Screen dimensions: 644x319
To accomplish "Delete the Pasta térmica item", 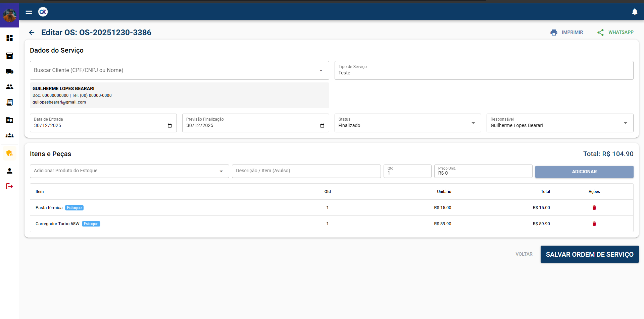I will point(594,208).
